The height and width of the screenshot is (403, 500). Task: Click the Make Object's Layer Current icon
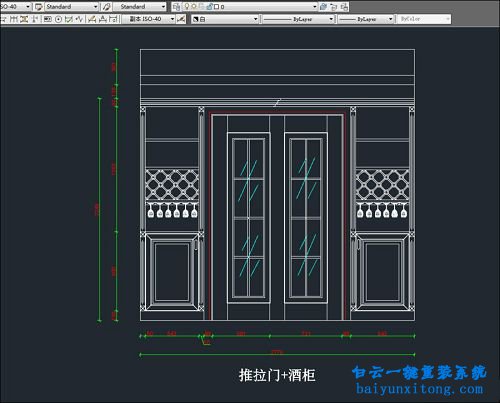(x=323, y=6)
